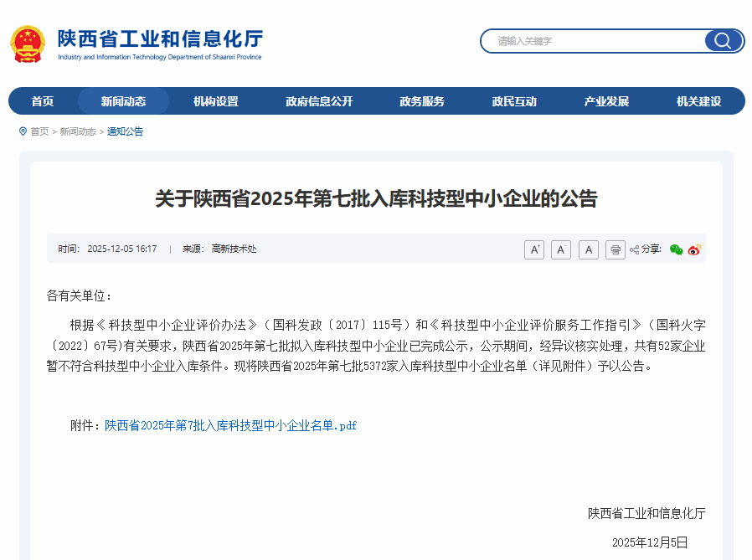Open 机构设置 navigation menu
This screenshot has height=560, width=752.
click(216, 101)
